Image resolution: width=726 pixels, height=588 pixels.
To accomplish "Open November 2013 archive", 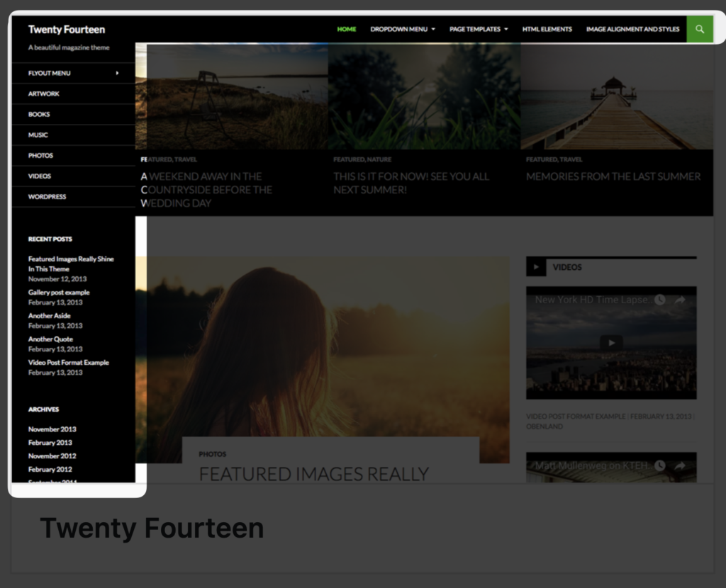I will pyautogui.click(x=52, y=429).
